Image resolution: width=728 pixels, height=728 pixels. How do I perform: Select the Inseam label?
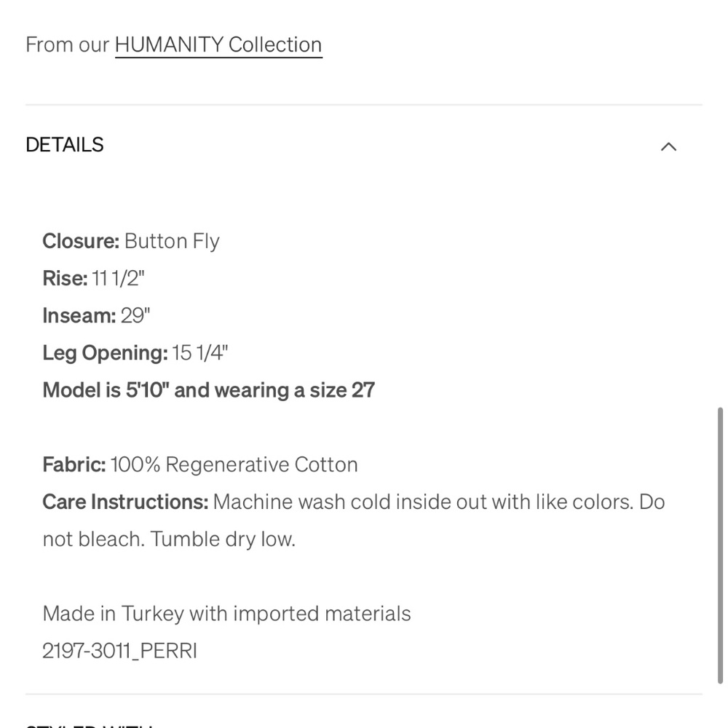point(79,315)
